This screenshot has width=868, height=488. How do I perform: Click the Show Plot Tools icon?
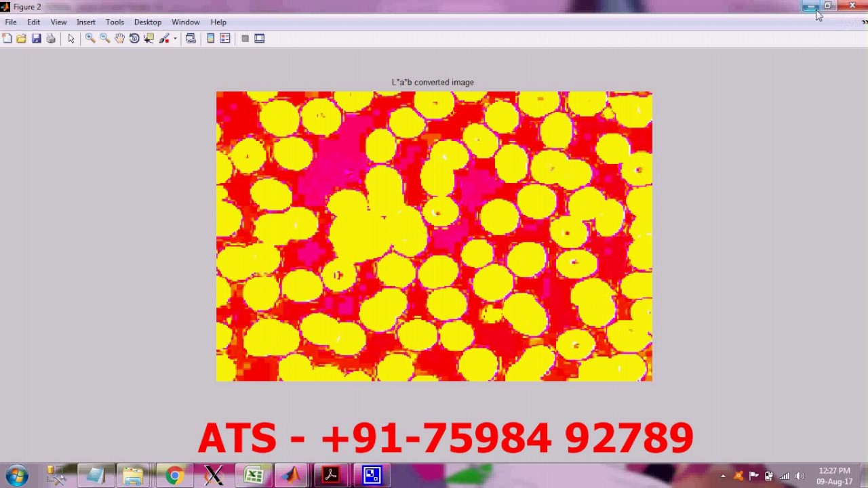point(259,39)
